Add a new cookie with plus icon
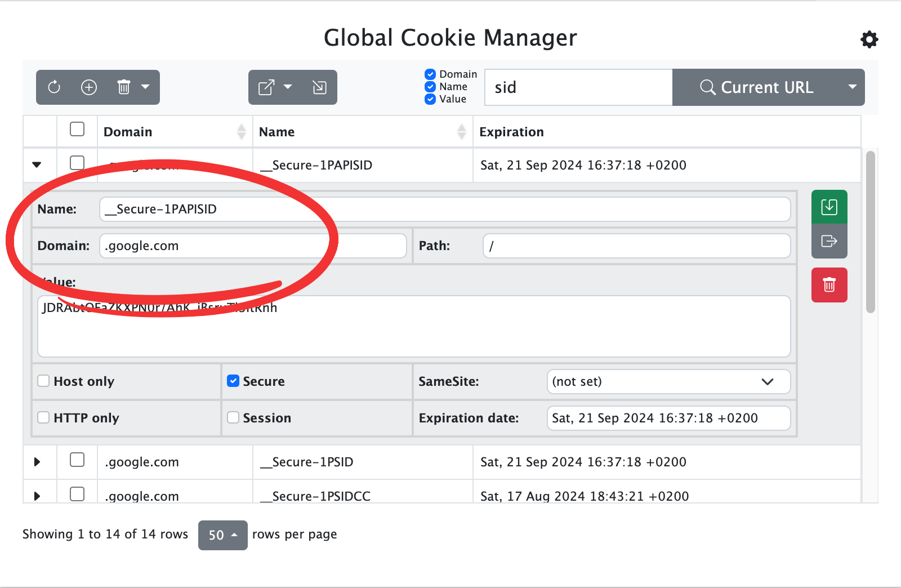This screenshot has height=588, width=901. [x=89, y=87]
